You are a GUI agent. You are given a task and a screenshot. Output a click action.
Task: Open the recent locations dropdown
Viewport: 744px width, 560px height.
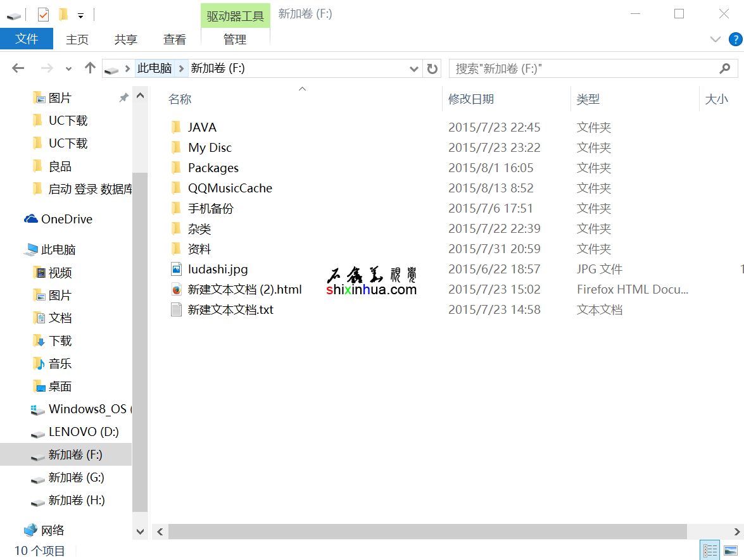[x=69, y=68]
